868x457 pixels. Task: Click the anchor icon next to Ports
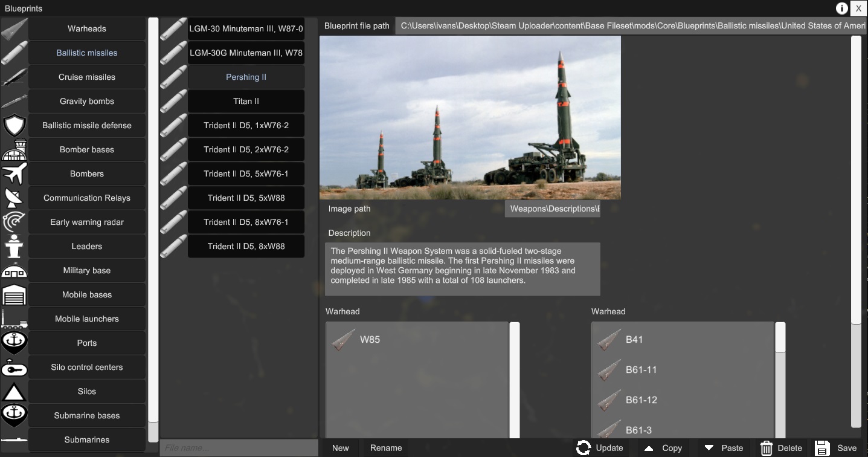[x=14, y=343]
